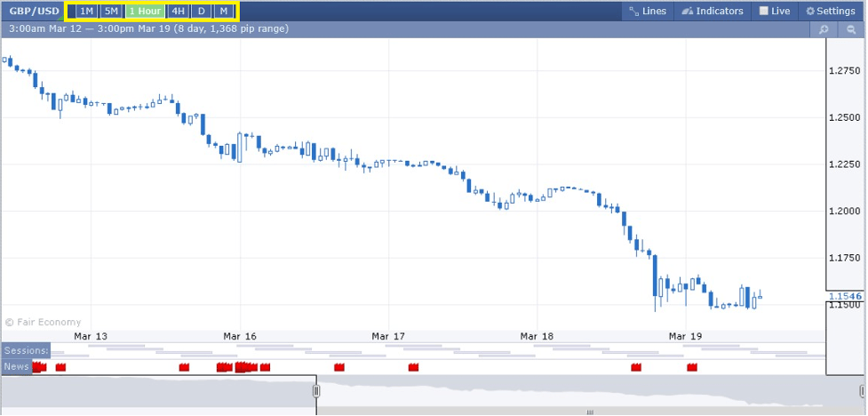Image resolution: width=868 pixels, height=416 pixels.
Task: Click the GBP/USD symbol label
Action: coord(34,11)
